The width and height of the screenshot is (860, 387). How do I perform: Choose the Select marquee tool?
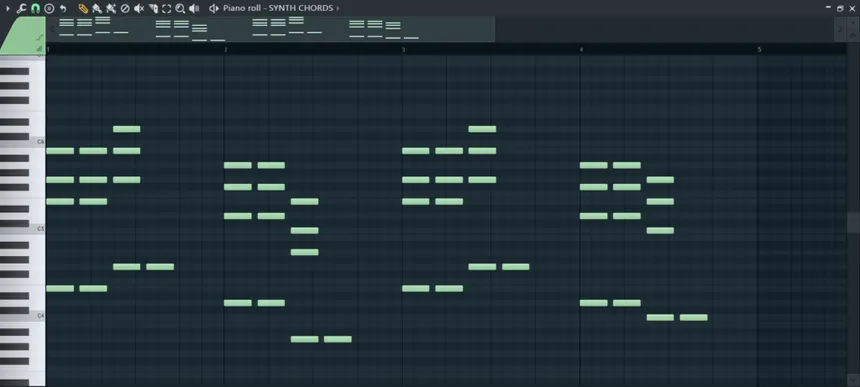[166, 9]
